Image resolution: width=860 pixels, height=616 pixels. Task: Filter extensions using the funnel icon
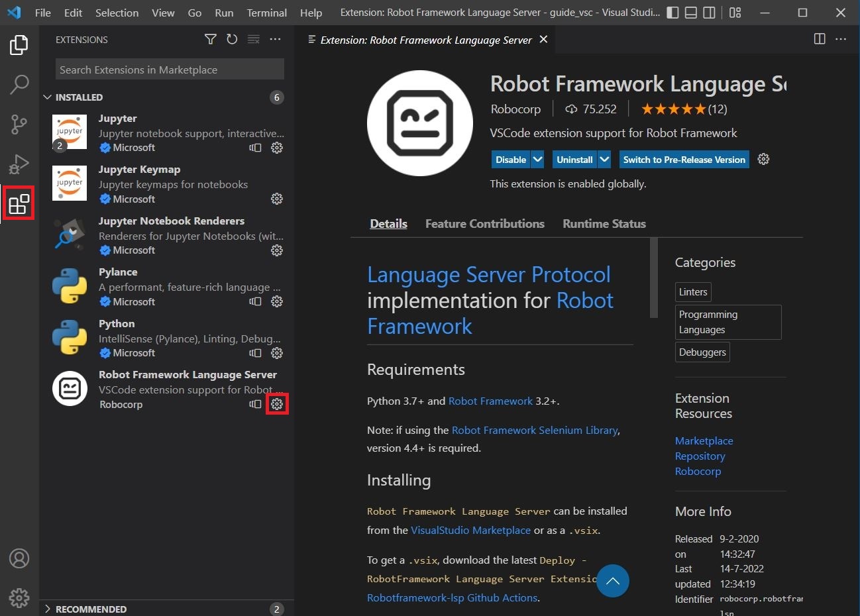tap(211, 40)
